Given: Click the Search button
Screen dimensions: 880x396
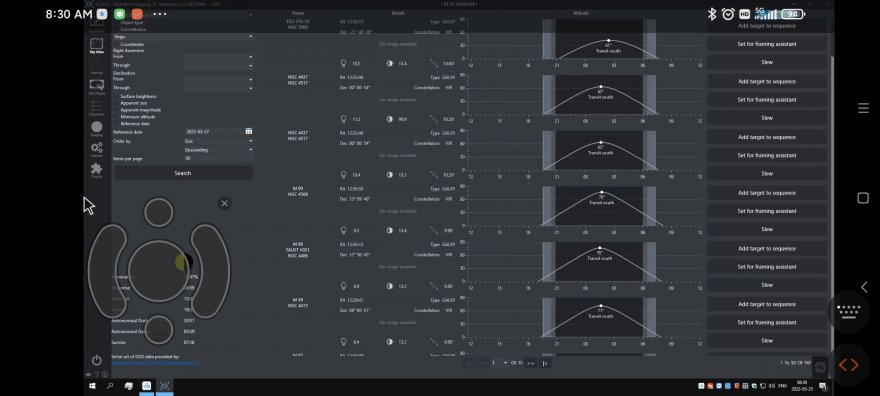Looking at the screenshot, I should pyautogui.click(x=183, y=173).
